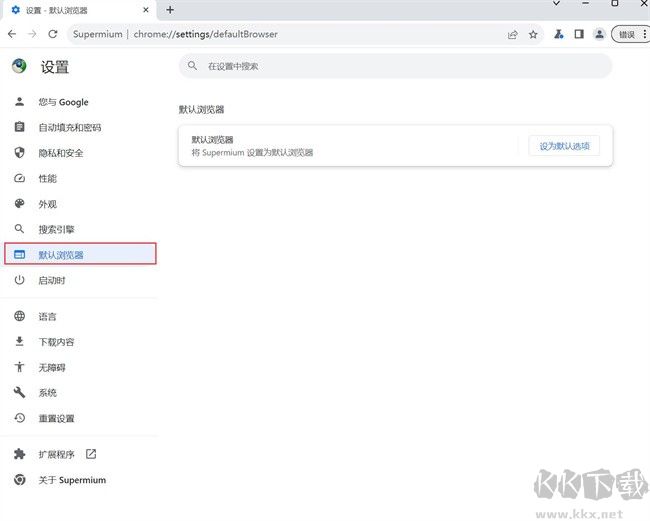Close the 设置 - 默认浏览器 tab
This screenshot has height=521, width=650.
(x=146, y=10)
